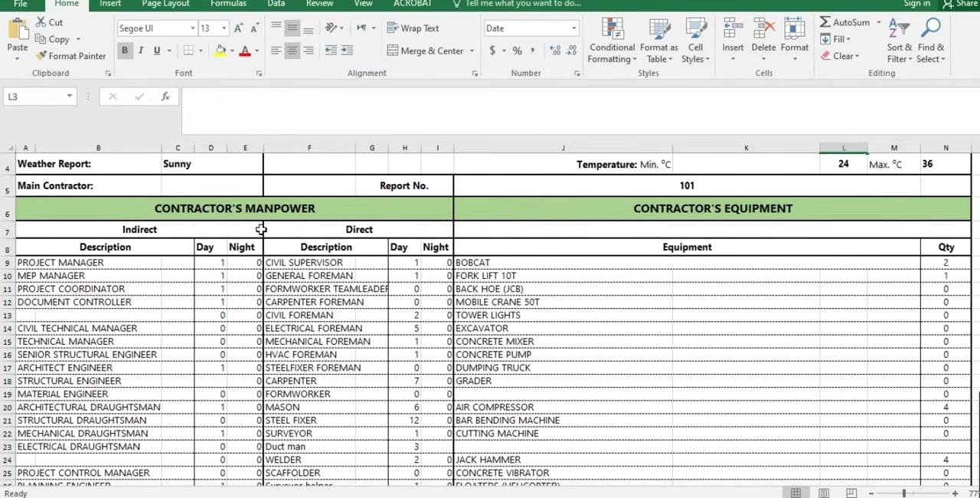Toggle align text left
This screenshot has width=980, height=498.
[276, 51]
